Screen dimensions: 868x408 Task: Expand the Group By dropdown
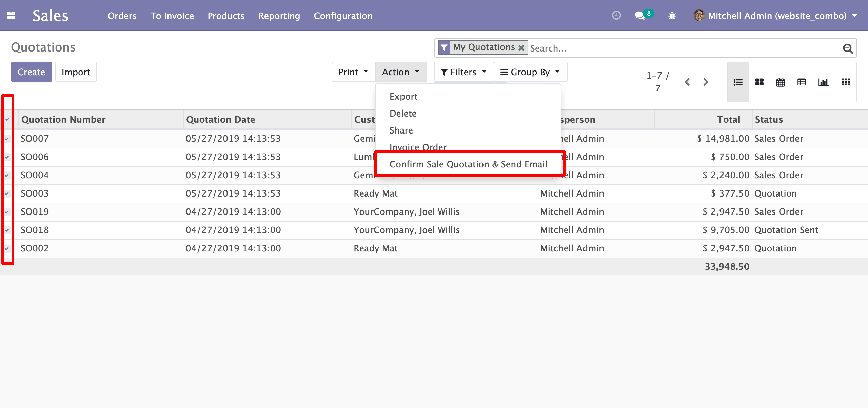pos(530,72)
